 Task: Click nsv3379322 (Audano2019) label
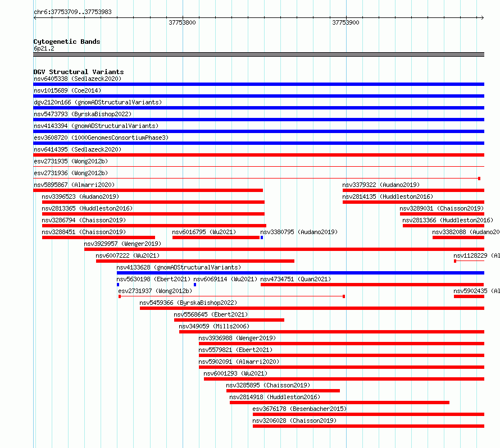click(x=381, y=185)
